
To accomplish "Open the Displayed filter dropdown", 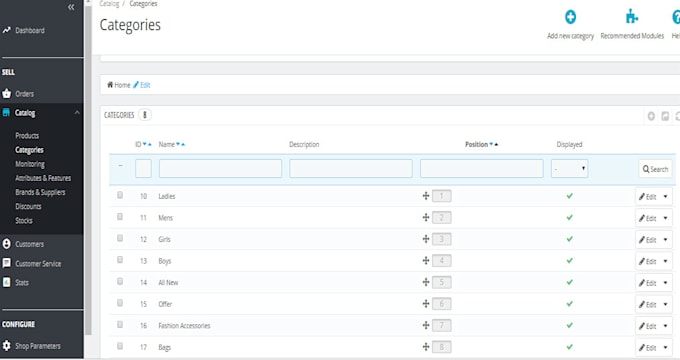I will click(x=569, y=168).
